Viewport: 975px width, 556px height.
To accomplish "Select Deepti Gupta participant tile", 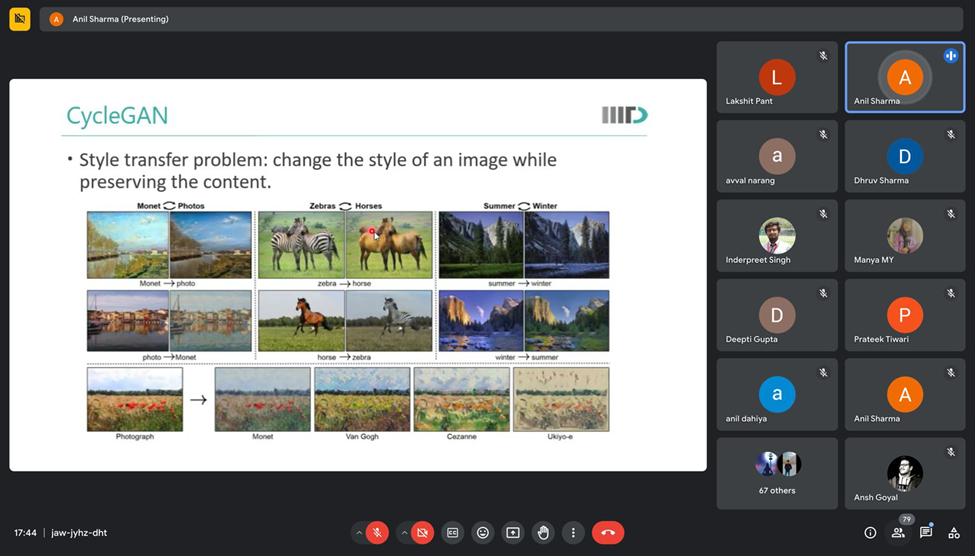I will point(777,315).
